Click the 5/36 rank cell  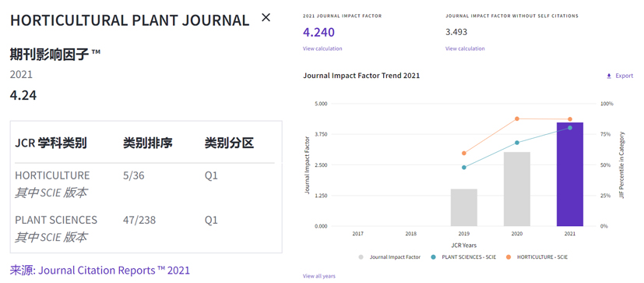click(x=133, y=175)
